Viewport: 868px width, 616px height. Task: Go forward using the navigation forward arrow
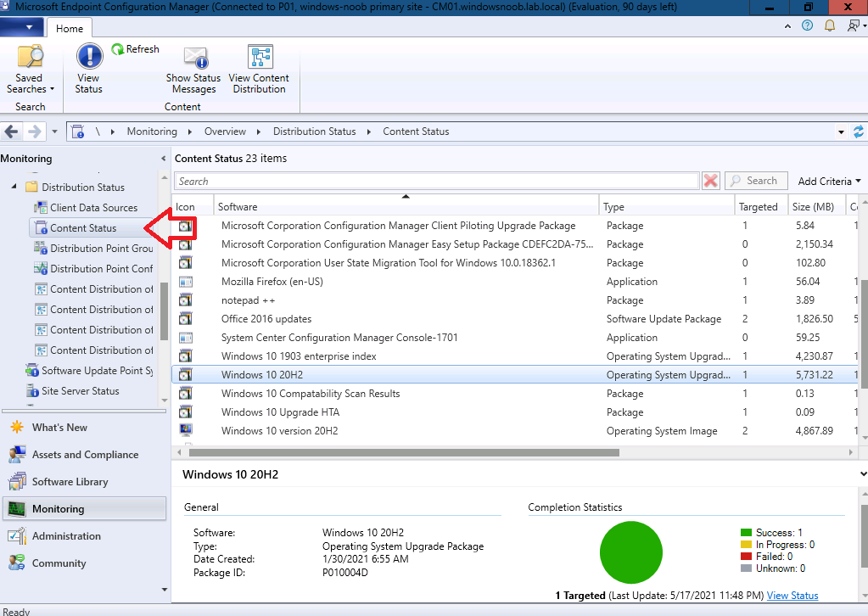click(34, 132)
